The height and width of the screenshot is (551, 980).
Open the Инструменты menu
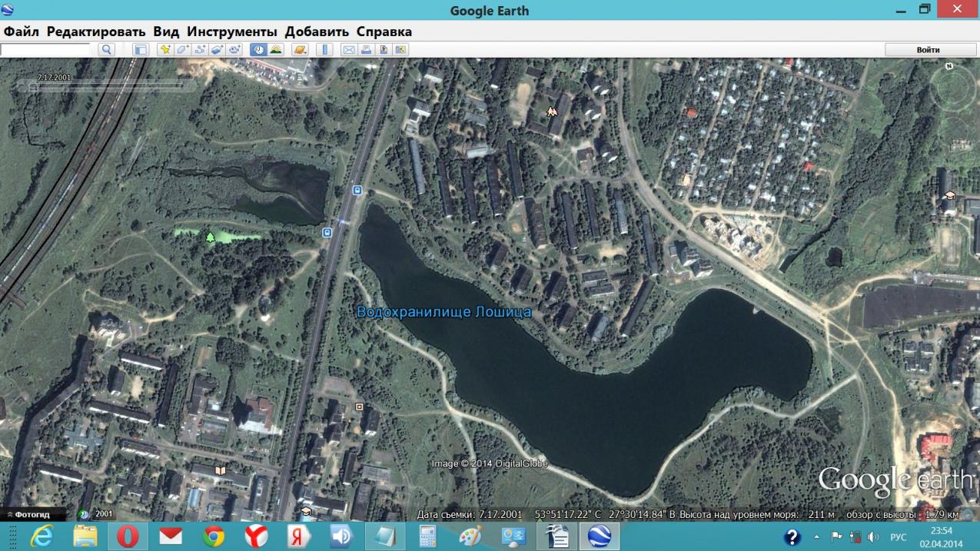tap(231, 32)
